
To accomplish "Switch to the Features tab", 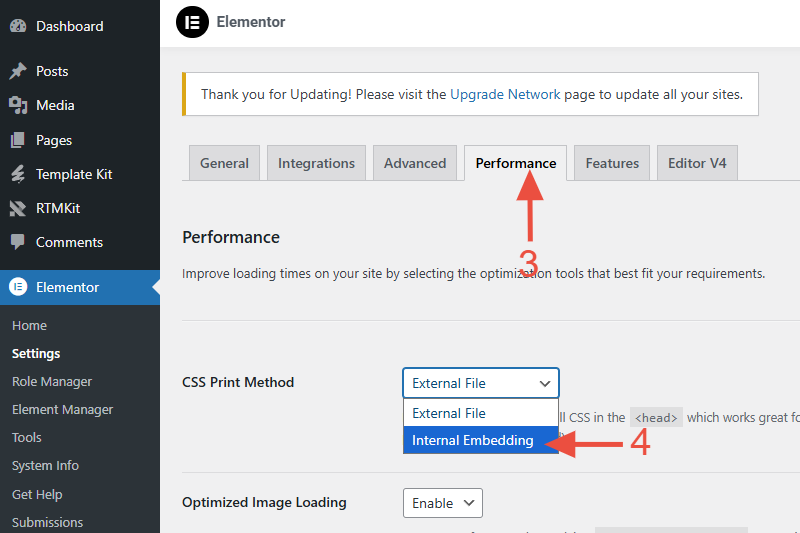I will click(612, 163).
